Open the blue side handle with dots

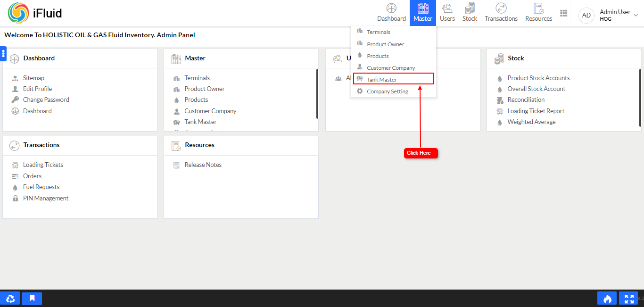(3, 54)
